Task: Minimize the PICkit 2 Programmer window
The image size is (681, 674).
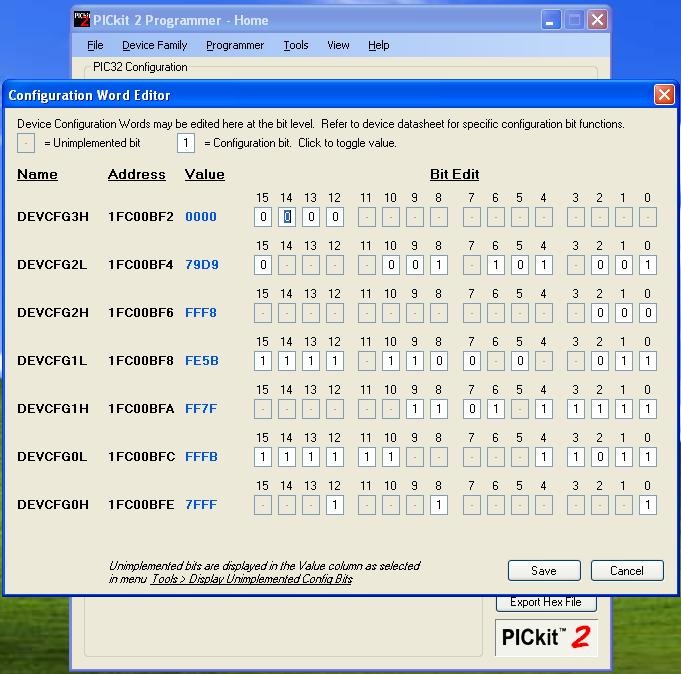Action: 551,20
